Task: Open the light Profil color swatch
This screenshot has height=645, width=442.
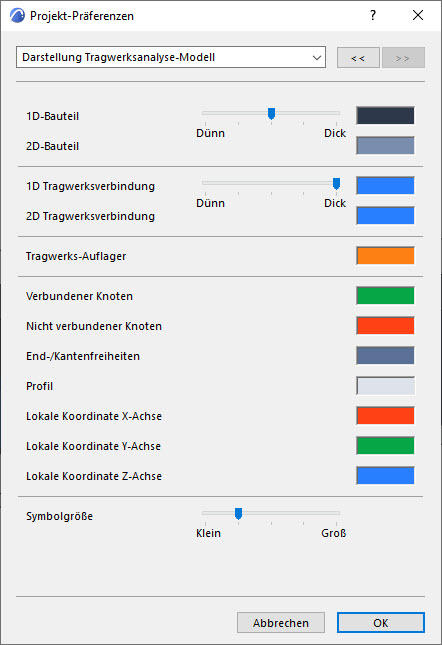Action: pyautogui.click(x=385, y=385)
